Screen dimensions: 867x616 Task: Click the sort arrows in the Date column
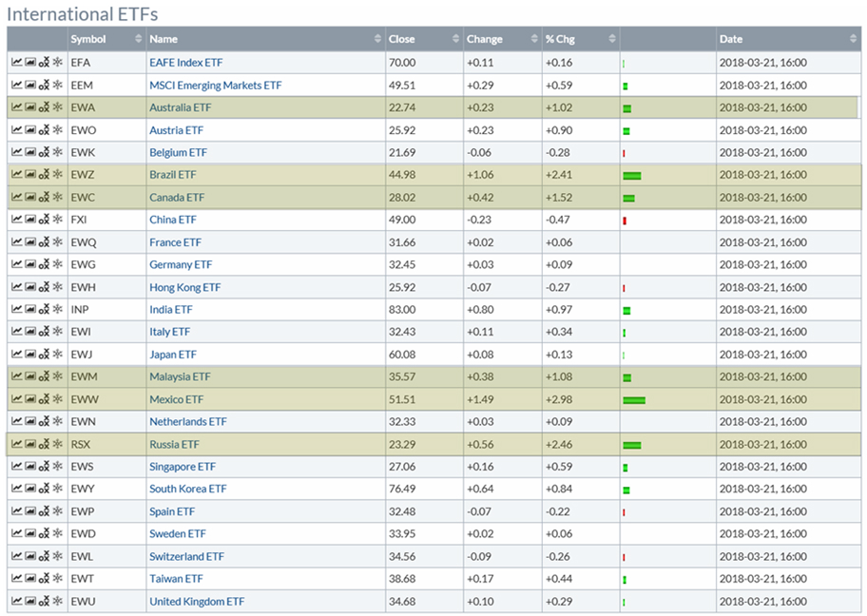coord(853,39)
